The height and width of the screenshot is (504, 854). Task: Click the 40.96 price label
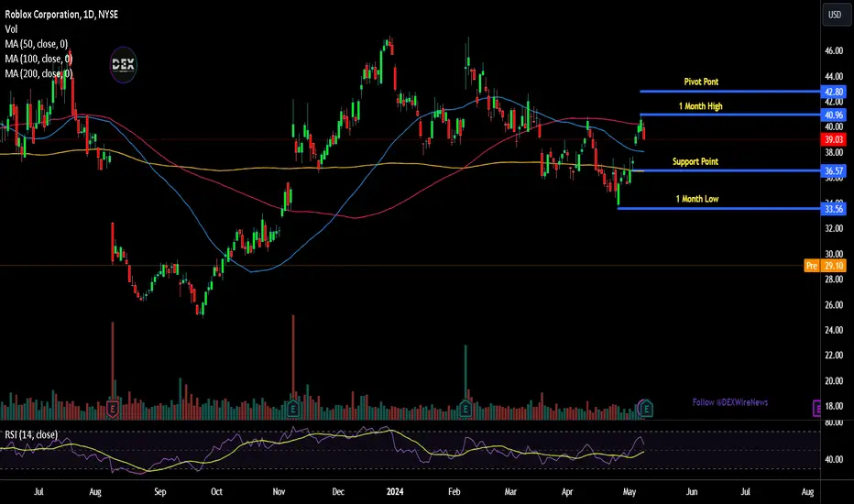833,115
